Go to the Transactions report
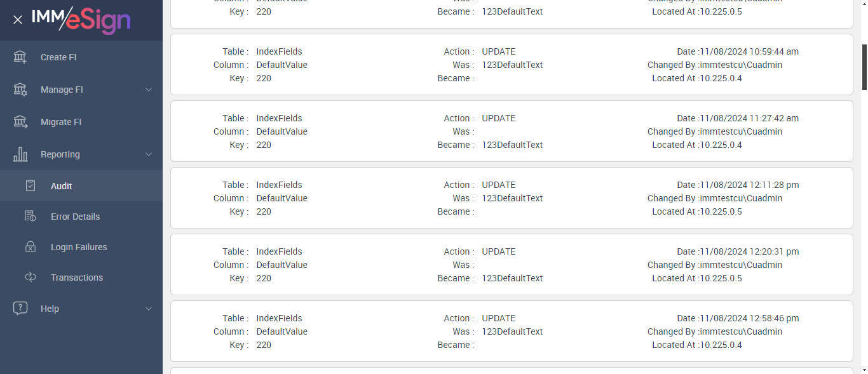 point(77,277)
